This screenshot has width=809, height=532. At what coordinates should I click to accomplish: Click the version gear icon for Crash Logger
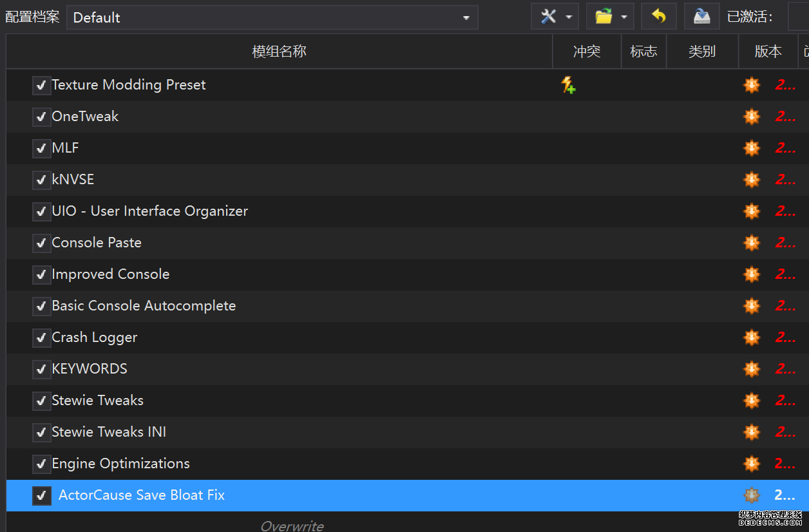coord(752,337)
